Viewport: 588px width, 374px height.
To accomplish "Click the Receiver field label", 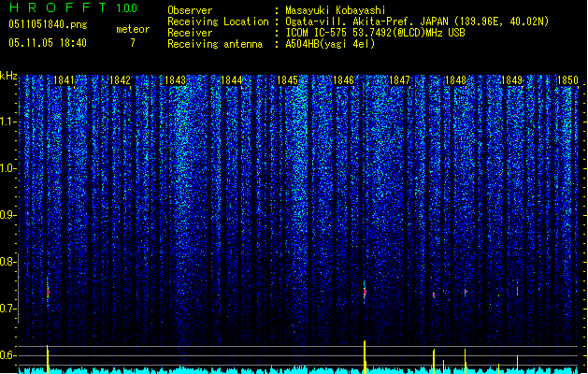I will pos(190,33).
